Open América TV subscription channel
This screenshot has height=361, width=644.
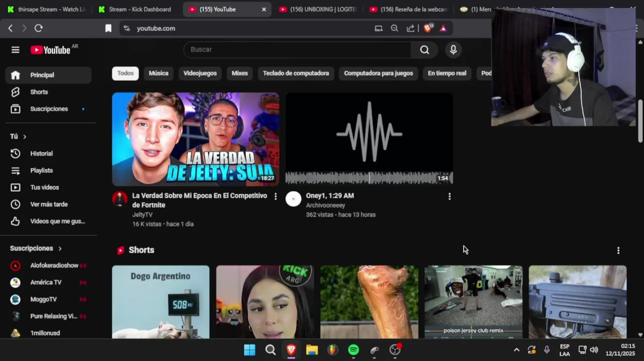click(x=48, y=282)
